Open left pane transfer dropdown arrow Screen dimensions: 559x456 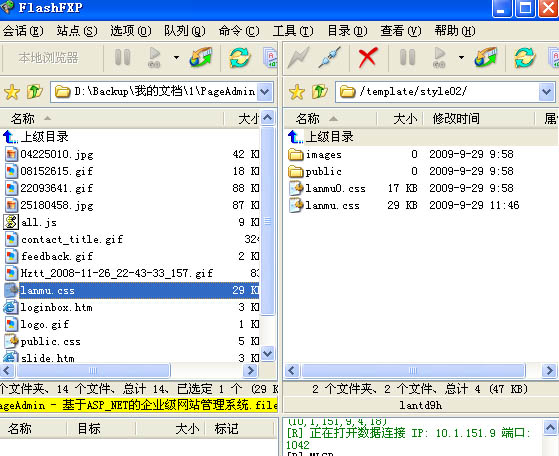176,57
